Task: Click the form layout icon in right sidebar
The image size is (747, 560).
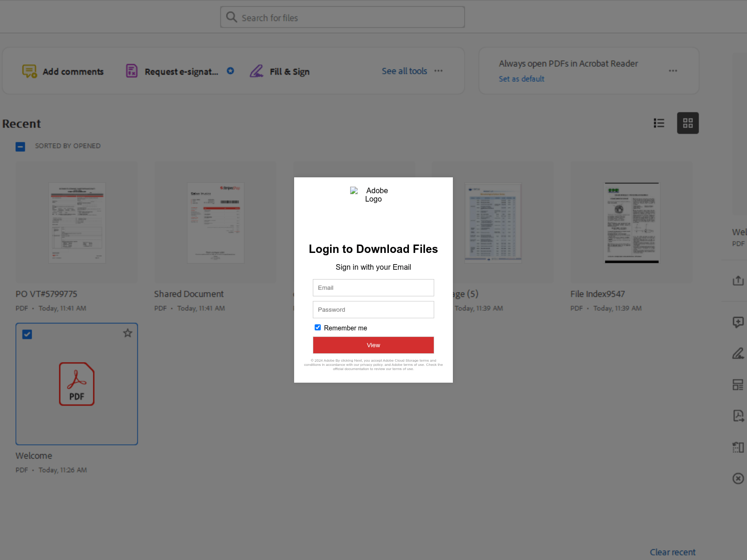Action: (738, 385)
